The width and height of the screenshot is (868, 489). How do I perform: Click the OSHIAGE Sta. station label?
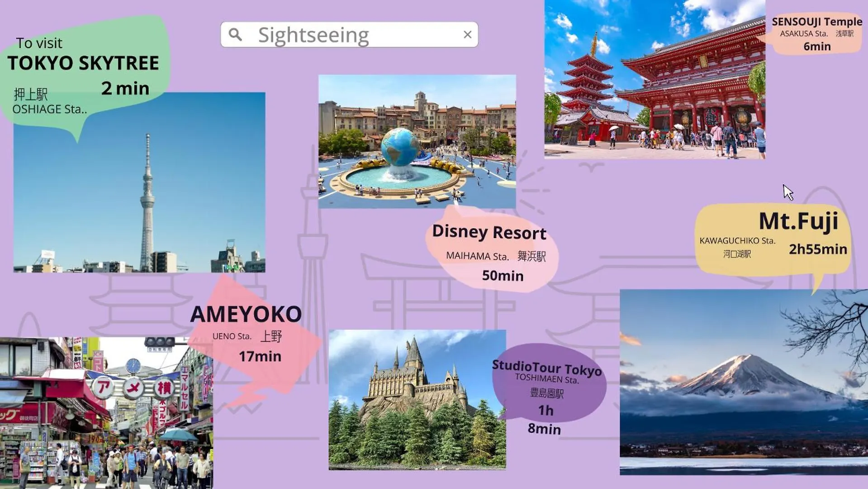coord(49,109)
